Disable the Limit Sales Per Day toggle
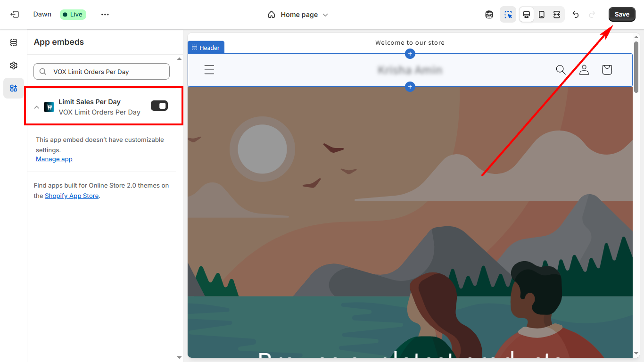This screenshot has width=644, height=362. 159,106
